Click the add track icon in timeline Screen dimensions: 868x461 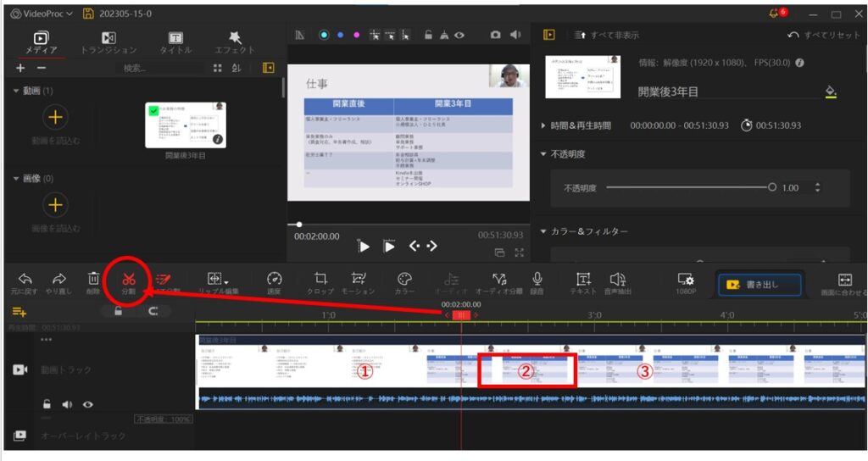click(19, 312)
